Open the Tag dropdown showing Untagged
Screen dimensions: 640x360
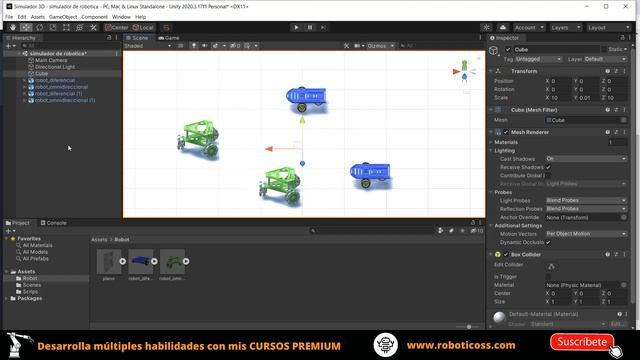click(x=538, y=59)
